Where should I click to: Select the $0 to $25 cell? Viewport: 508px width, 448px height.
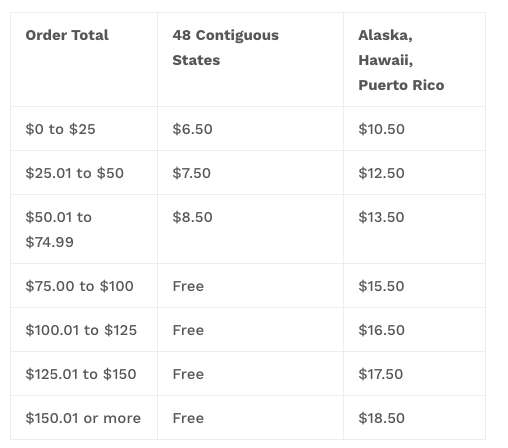coord(60,129)
